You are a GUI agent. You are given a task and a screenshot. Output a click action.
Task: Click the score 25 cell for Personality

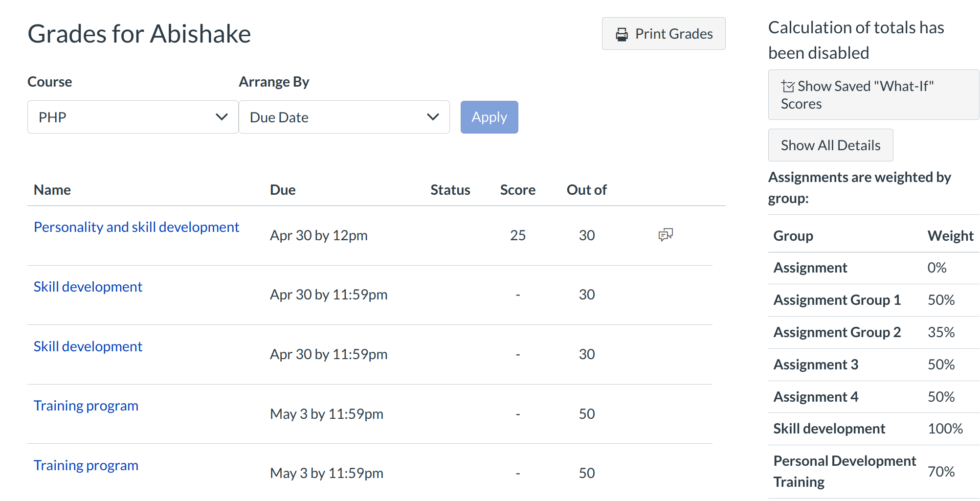coord(517,235)
